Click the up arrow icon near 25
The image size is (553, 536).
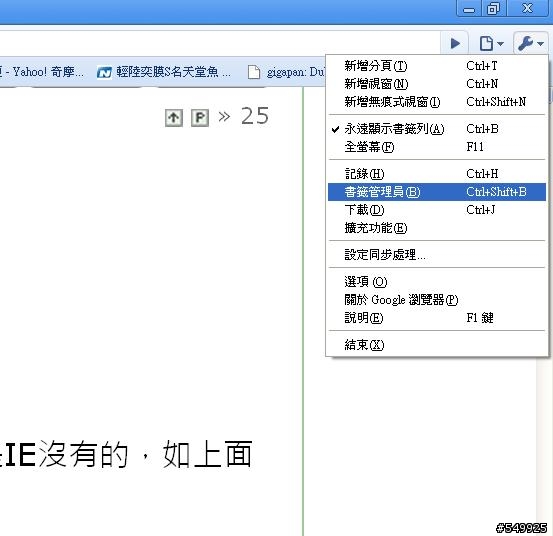[174, 118]
